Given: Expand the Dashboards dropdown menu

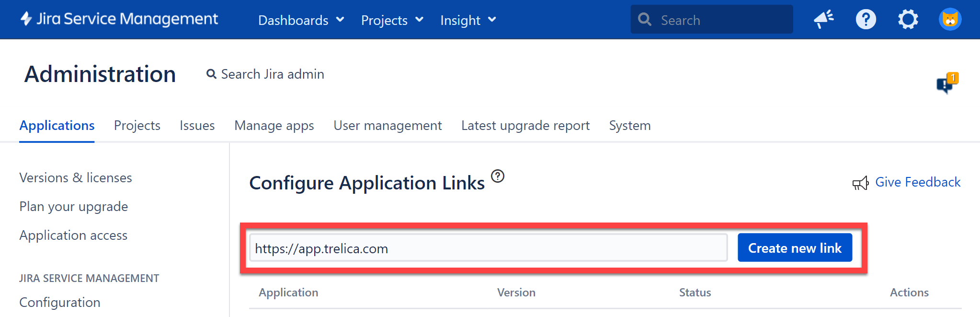Looking at the screenshot, I should click(301, 20).
